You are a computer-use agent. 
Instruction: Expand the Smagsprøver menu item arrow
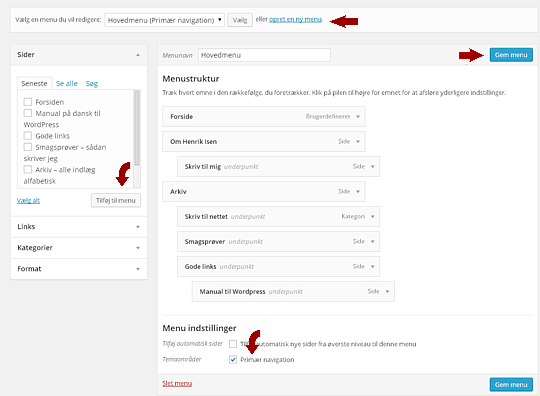(x=372, y=241)
